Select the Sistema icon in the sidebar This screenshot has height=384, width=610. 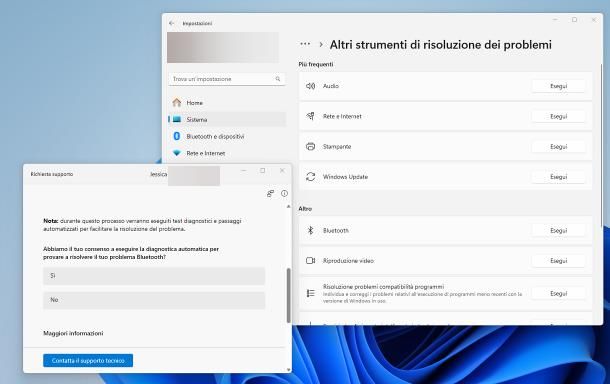[x=177, y=119]
